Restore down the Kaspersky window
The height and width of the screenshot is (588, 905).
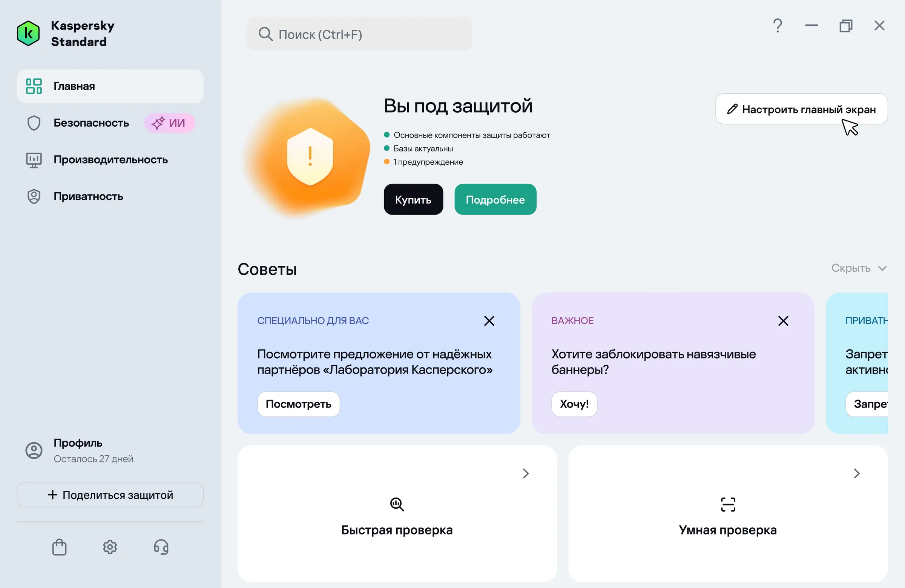(x=846, y=26)
